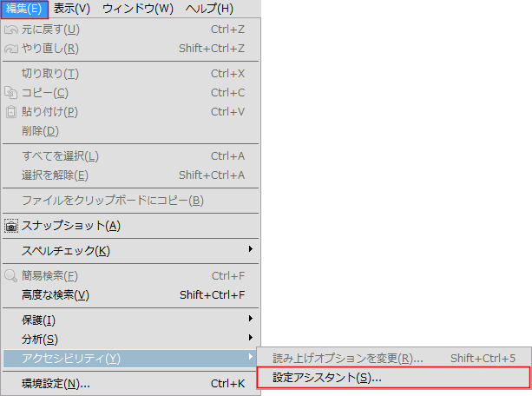Choose 削除(D) menu entry
Image resolution: width=532 pixels, height=396 pixels.
click(x=131, y=131)
